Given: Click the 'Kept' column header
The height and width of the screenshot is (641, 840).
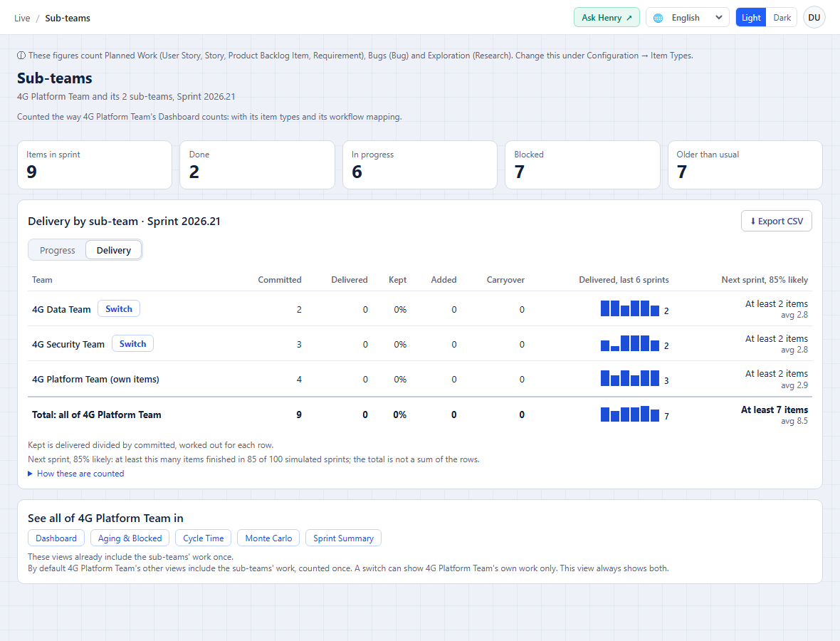Looking at the screenshot, I should 397,280.
